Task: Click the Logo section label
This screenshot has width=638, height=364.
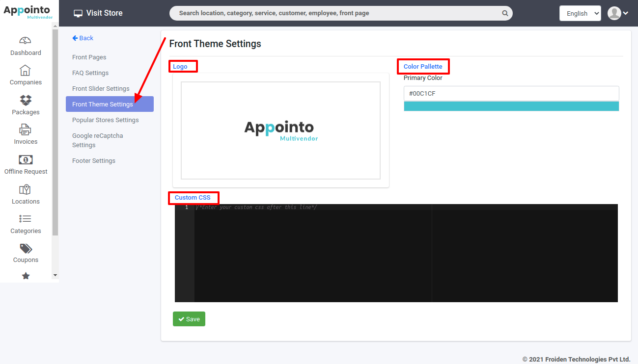Action: click(180, 67)
